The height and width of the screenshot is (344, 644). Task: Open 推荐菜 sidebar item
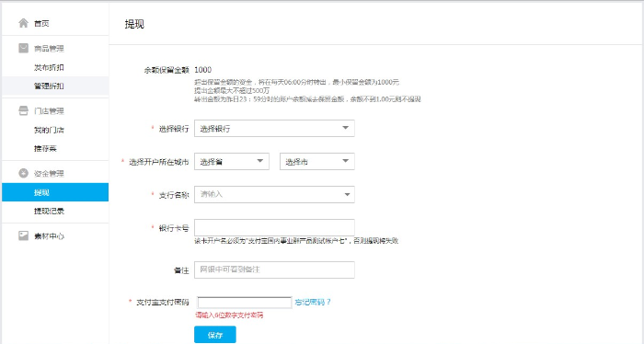point(45,149)
